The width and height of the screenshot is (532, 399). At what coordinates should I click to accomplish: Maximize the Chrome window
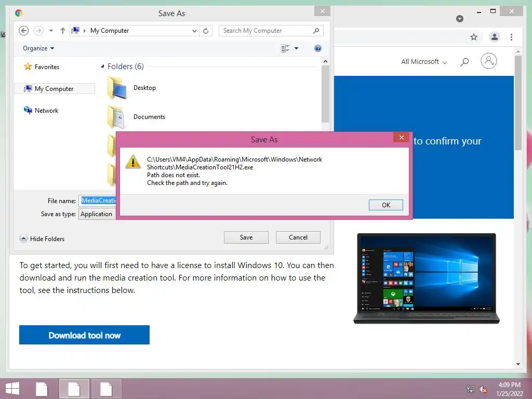tap(493, 11)
